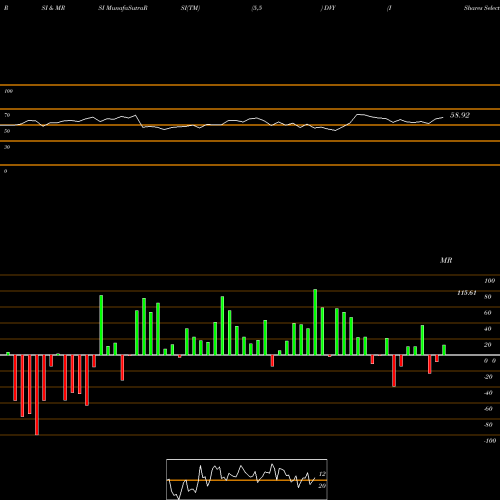Click the '(5,5' parameter text in header
Viewport: 500px width, 500px height.
click(257, 8)
